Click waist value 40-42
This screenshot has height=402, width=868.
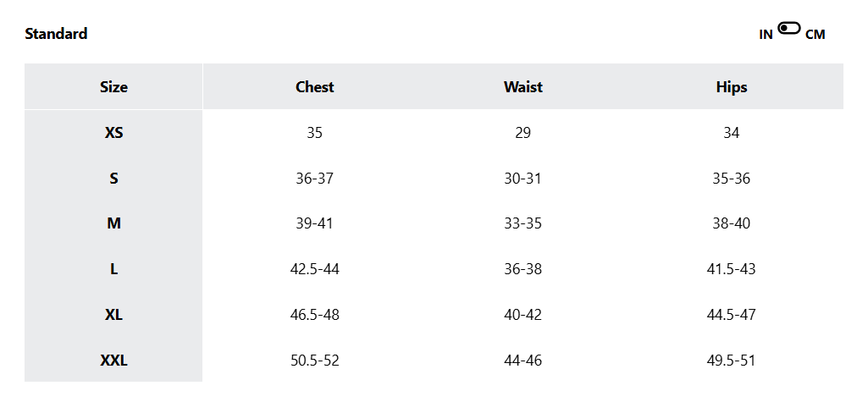[x=522, y=315]
